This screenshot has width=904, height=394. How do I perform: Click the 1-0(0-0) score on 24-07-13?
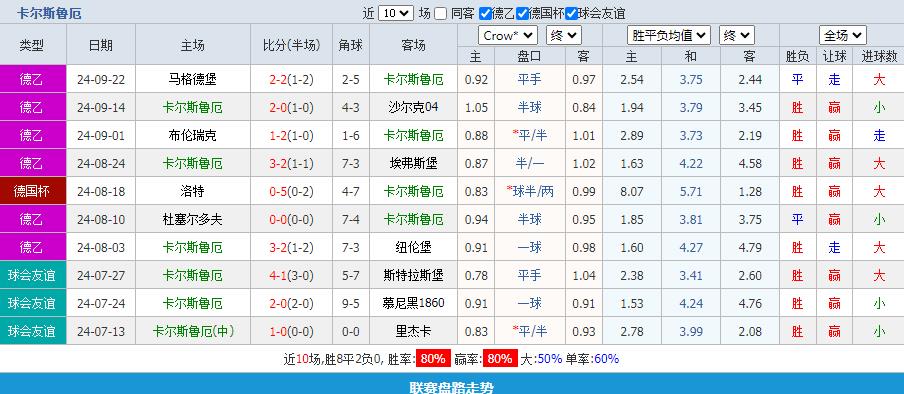tap(291, 332)
